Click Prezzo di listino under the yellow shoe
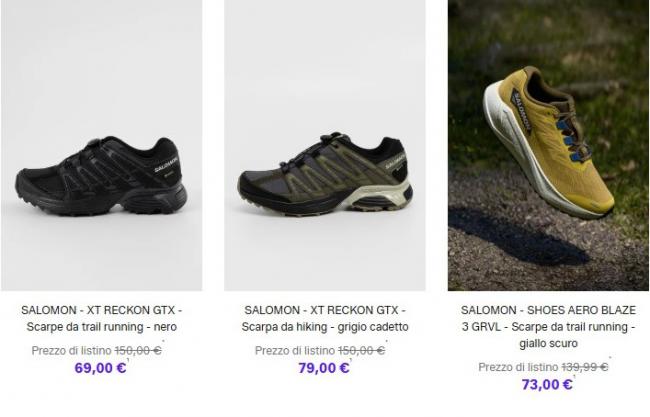The image size is (650, 417). point(518,367)
